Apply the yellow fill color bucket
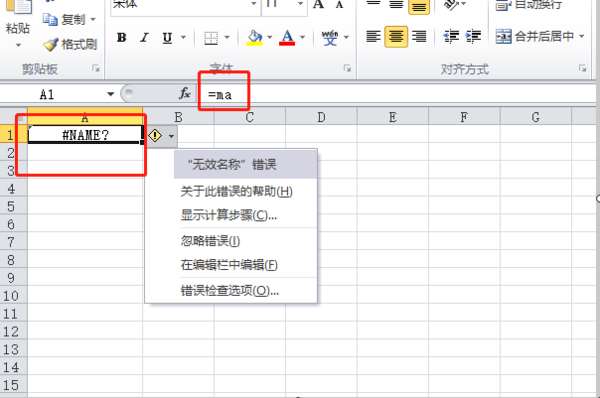 [255, 38]
